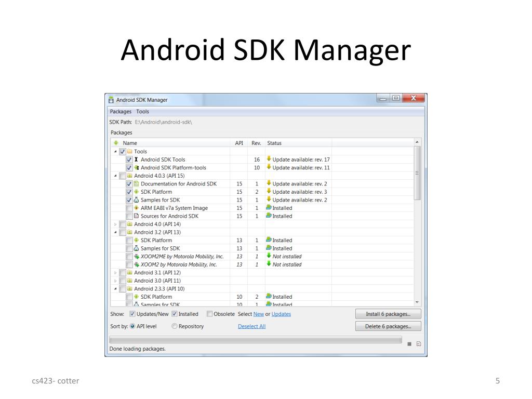Click the scrollbar down arrow
Viewport: 532px width, 399px height.
pyautogui.click(x=417, y=302)
